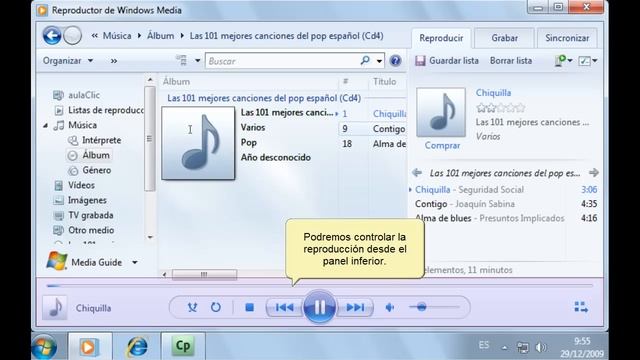Screen dimensions: 640x360
Task: Click the aulaClic library icon
Action: [58, 95]
